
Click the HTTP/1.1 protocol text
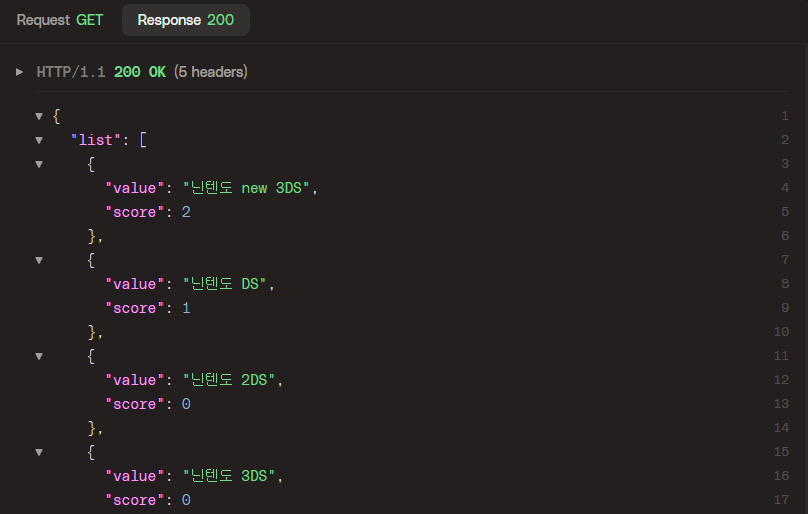71,72
